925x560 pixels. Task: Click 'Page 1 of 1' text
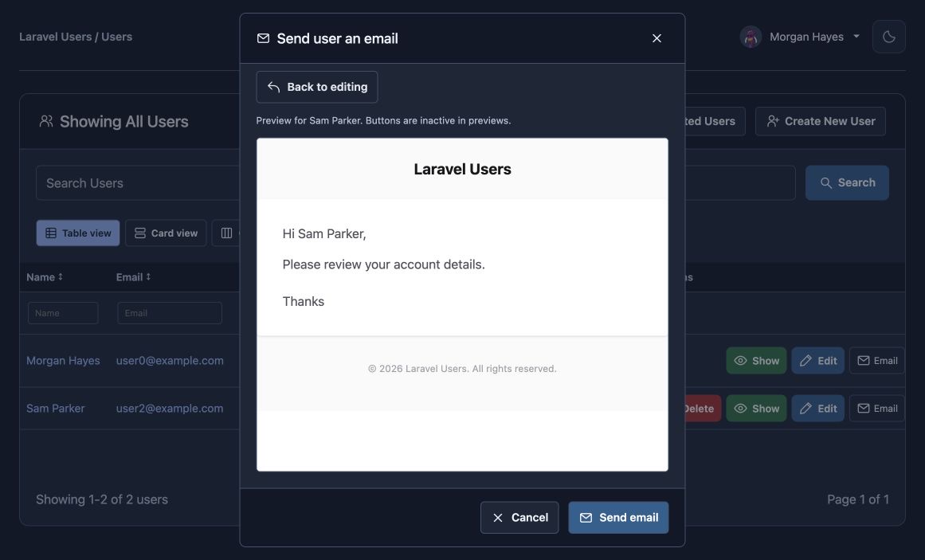coord(858,499)
